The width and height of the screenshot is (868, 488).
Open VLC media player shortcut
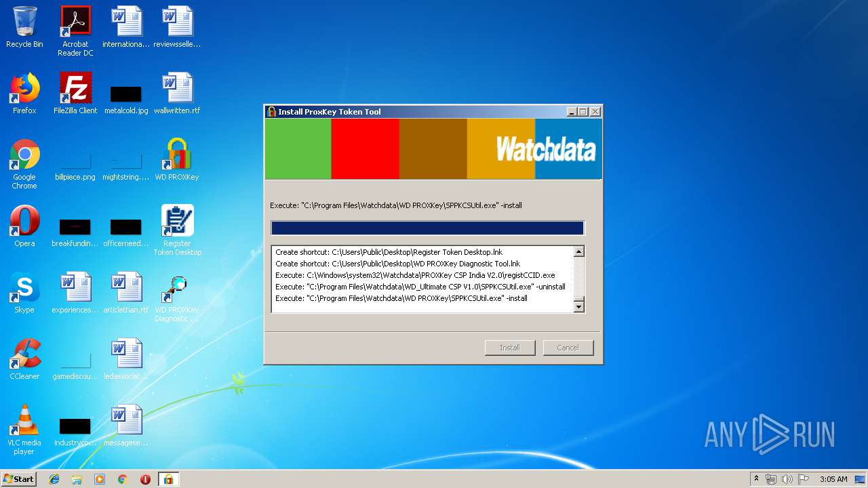pos(24,430)
